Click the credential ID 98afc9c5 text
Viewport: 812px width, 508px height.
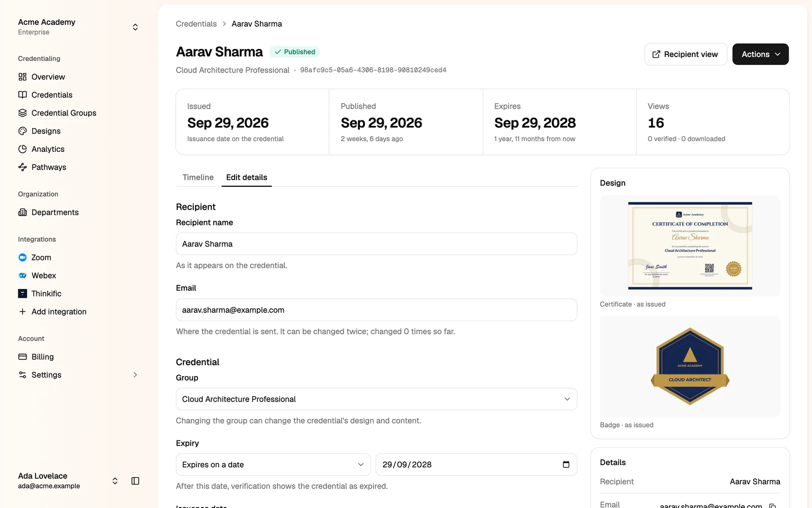(373, 70)
